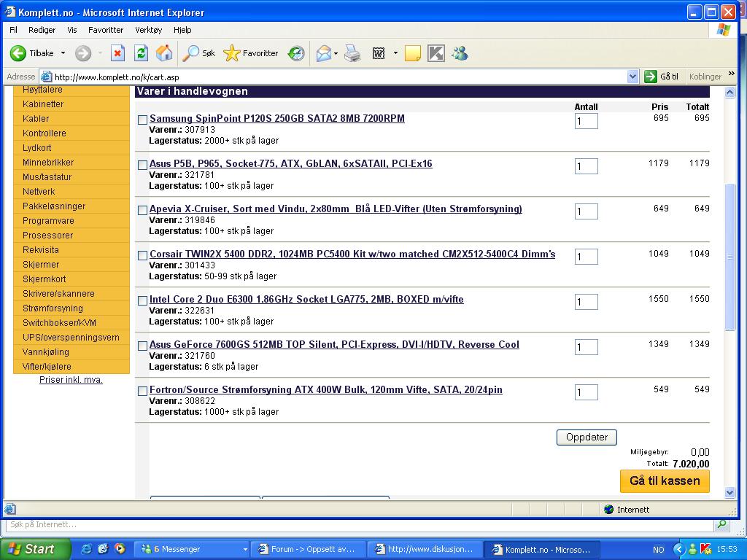Switch to diskusjon taskbar window
Screen dimensions: 747x560
click(425, 549)
